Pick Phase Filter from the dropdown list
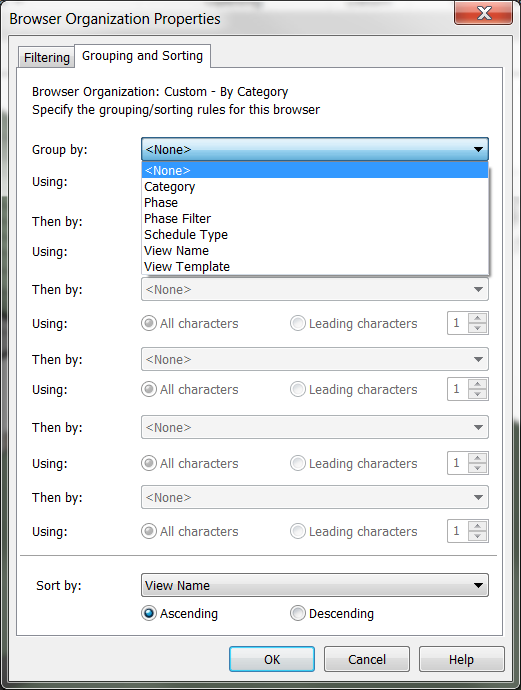 [x=315, y=219]
